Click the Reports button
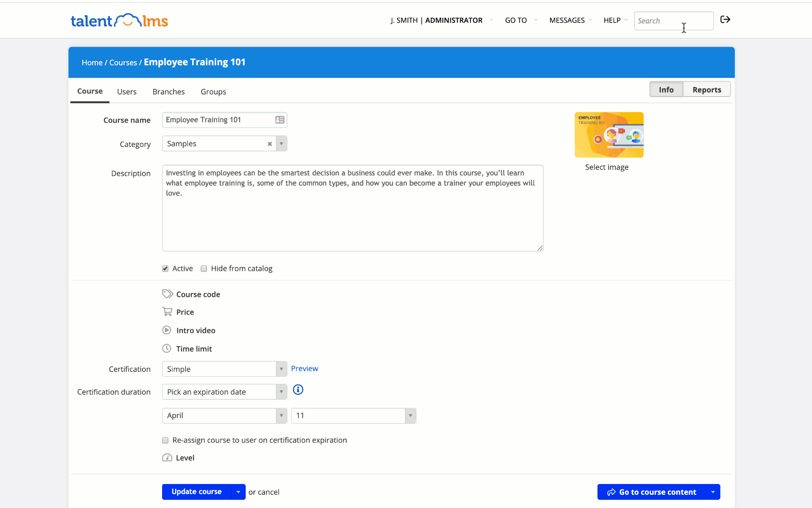 (707, 89)
